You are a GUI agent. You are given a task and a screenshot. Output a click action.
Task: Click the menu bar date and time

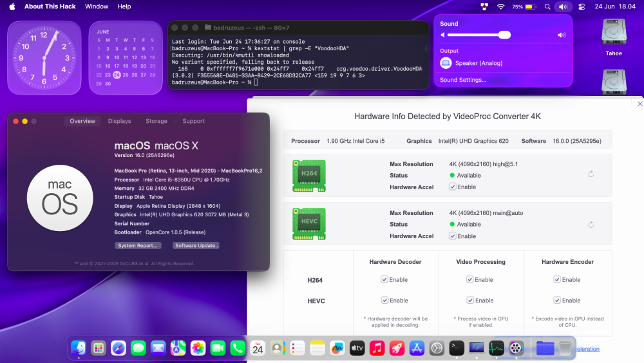click(x=615, y=6)
